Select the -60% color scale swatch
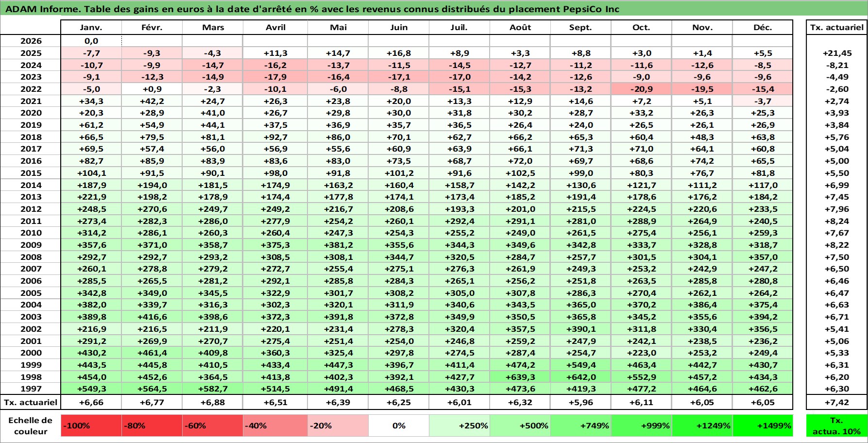 [x=213, y=426]
